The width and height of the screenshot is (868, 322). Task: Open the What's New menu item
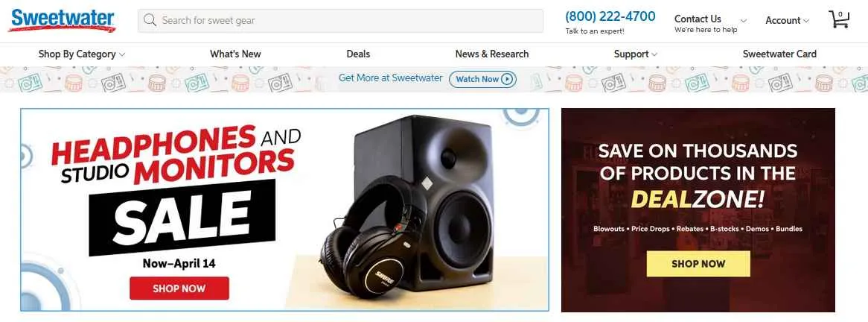235,54
